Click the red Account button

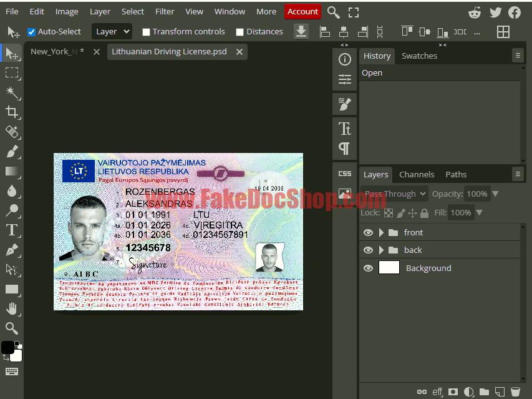point(302,11)
